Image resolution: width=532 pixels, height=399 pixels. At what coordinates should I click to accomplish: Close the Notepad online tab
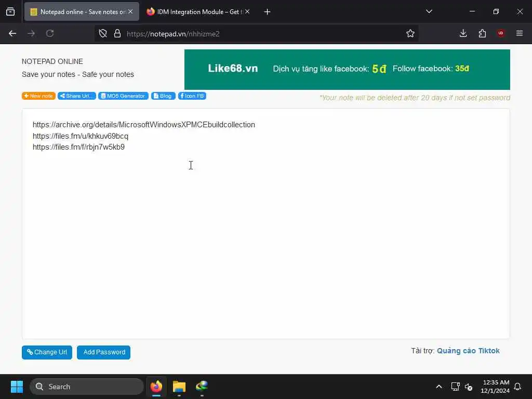click(130, 11)
